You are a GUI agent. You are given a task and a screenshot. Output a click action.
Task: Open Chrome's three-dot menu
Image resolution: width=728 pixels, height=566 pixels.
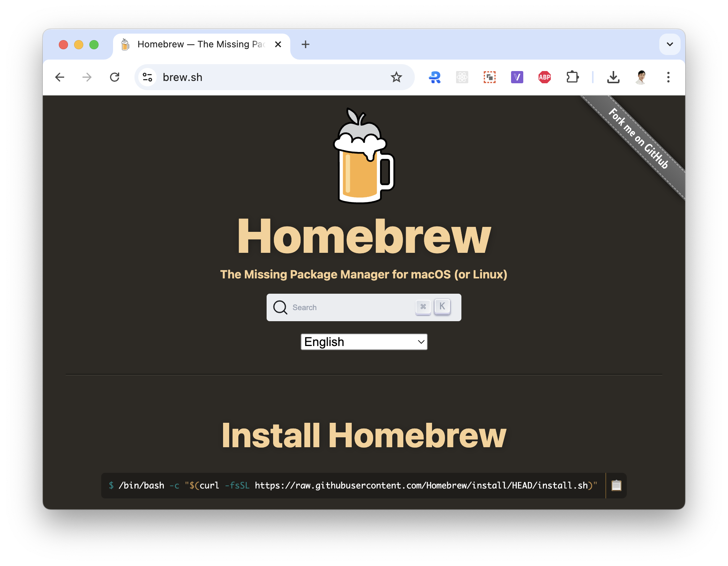point(668,77)
